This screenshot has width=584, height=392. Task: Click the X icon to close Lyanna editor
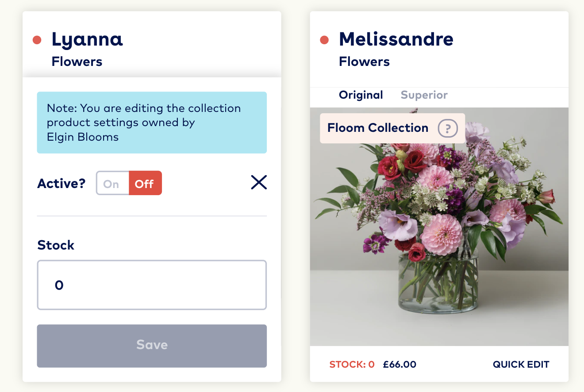(259, 182)
